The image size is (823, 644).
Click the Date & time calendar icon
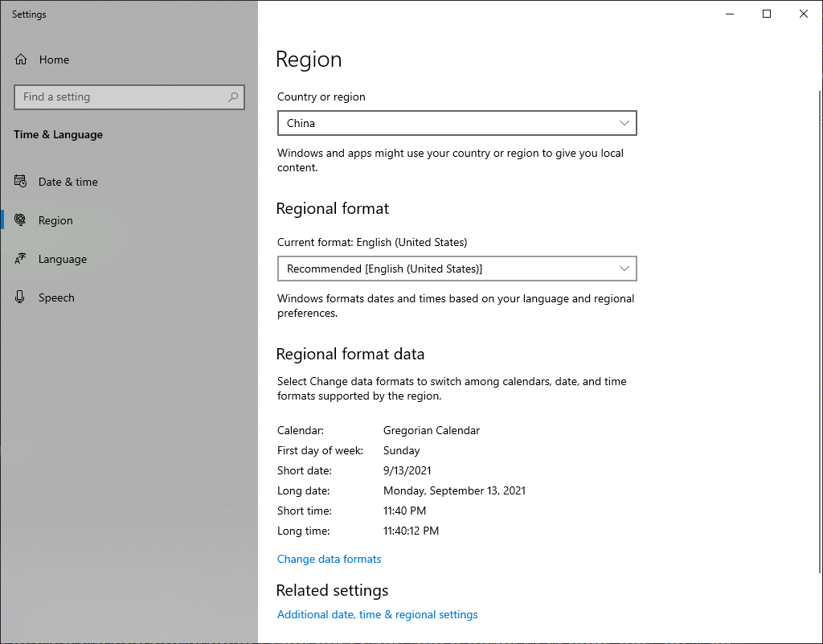[x=21, y=182]
